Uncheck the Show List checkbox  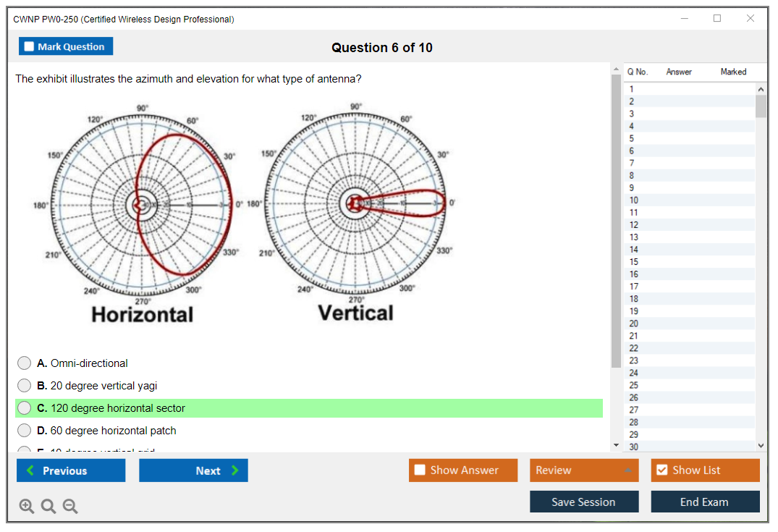pyautogui.click(x=661, y=470)
